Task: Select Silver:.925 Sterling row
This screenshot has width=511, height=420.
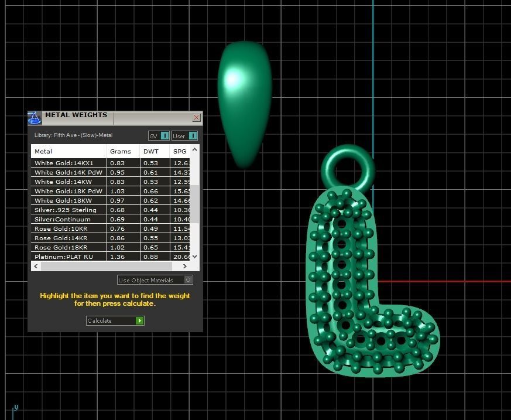Action: click(x=111, y=210)
